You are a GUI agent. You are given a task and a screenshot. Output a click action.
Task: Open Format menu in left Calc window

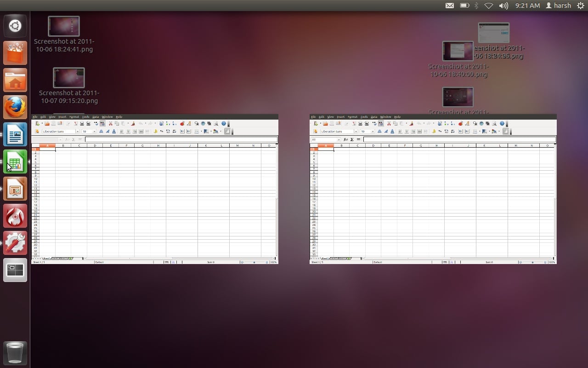click(x=74, y=117)
